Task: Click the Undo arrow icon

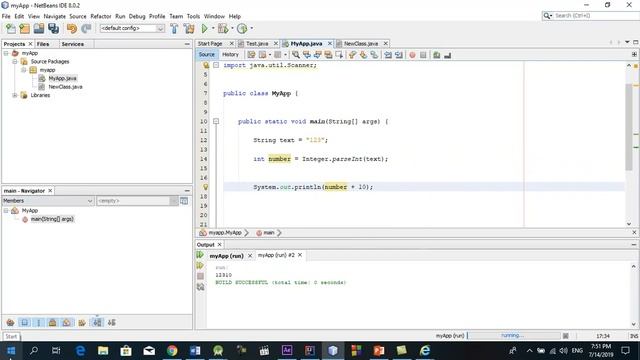Action: click(x=72, y=28)
